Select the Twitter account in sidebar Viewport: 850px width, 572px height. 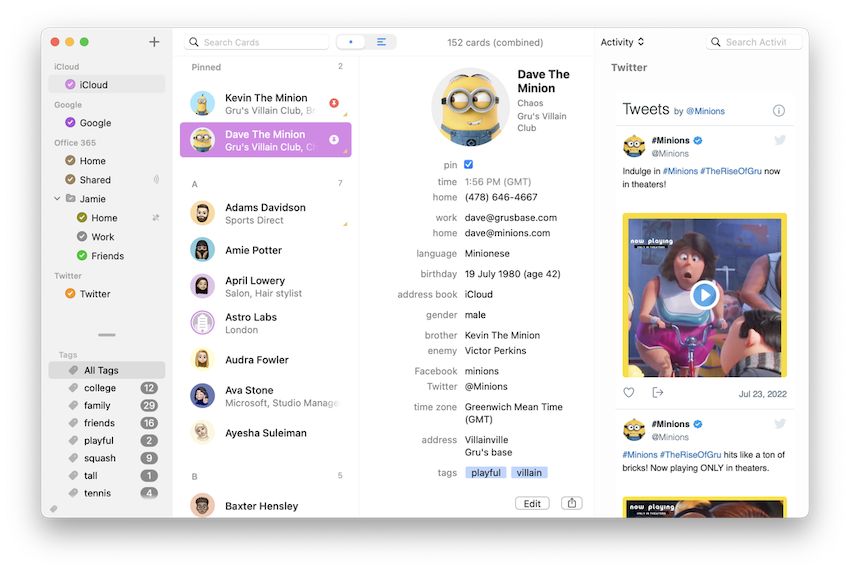tap(107, 293)
